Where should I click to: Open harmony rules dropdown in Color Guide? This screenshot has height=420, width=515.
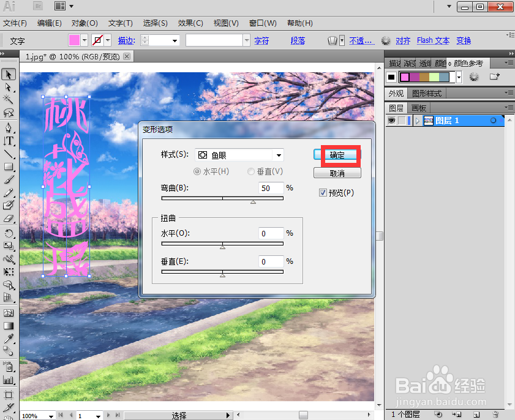459,78
